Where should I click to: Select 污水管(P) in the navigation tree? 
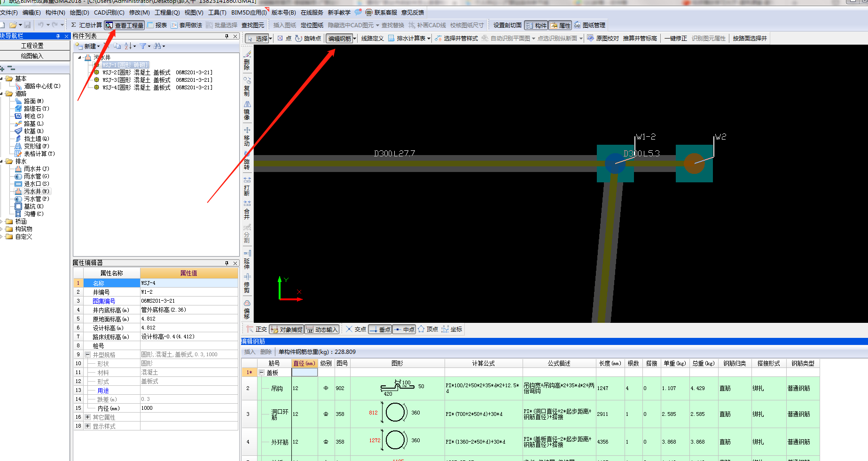36,199
